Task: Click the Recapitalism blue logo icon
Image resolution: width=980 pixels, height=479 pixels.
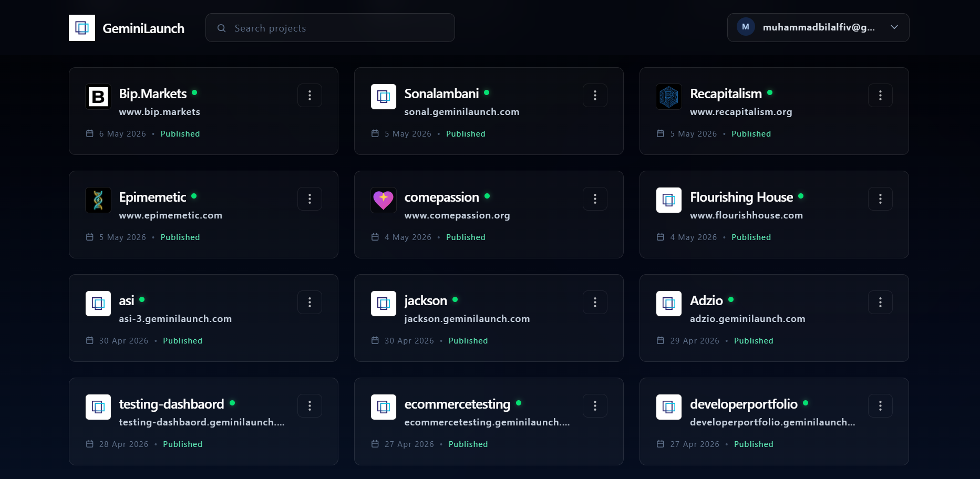Action: pos(669,97)
